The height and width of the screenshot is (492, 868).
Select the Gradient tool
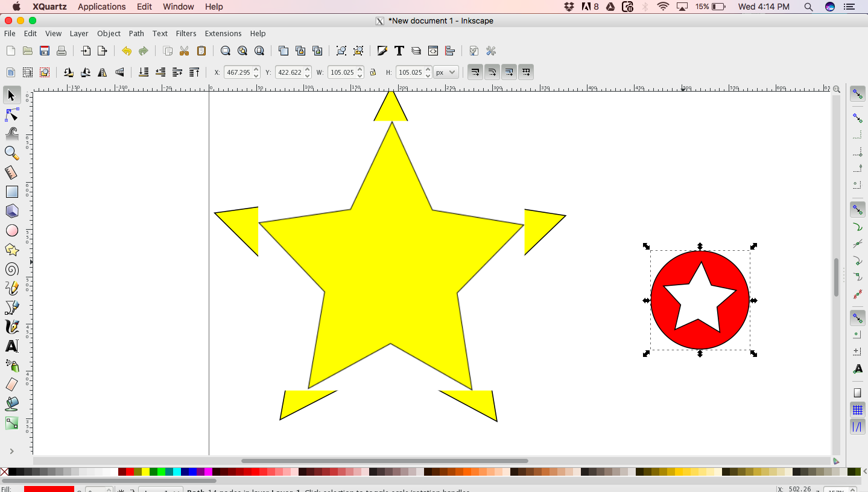(11, 423)
